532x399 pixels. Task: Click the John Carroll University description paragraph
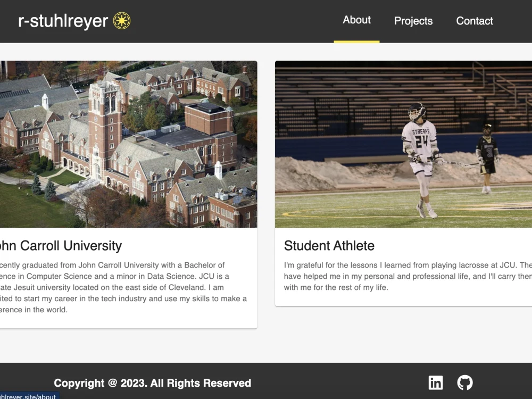[123, 287]
